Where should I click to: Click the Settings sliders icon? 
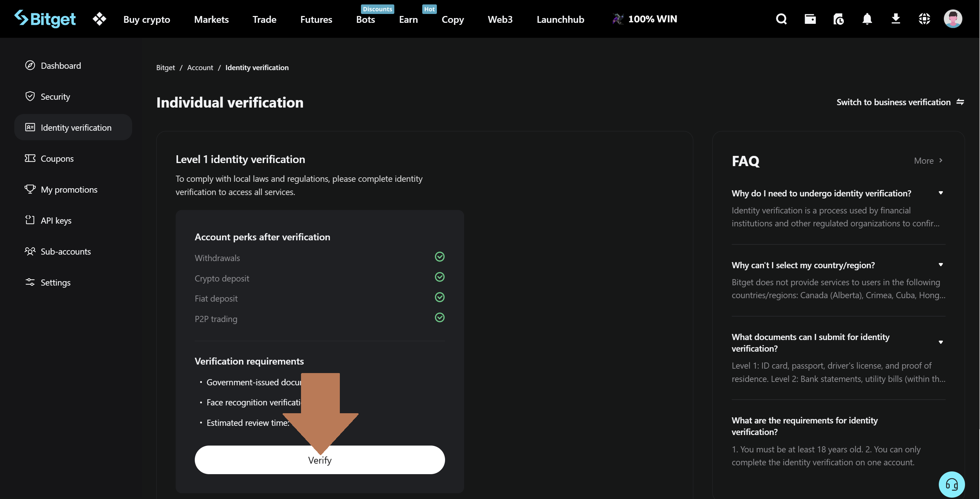[x=30, y=282]
